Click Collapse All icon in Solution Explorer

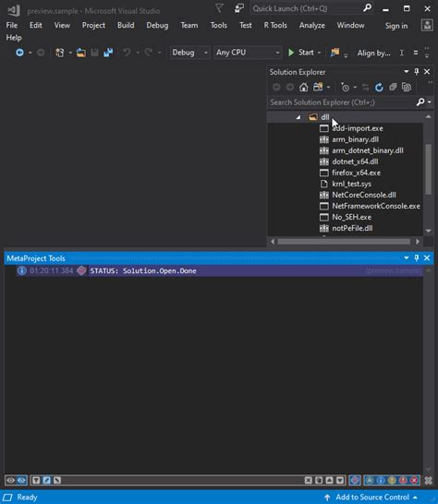click(x=393, y=87)
